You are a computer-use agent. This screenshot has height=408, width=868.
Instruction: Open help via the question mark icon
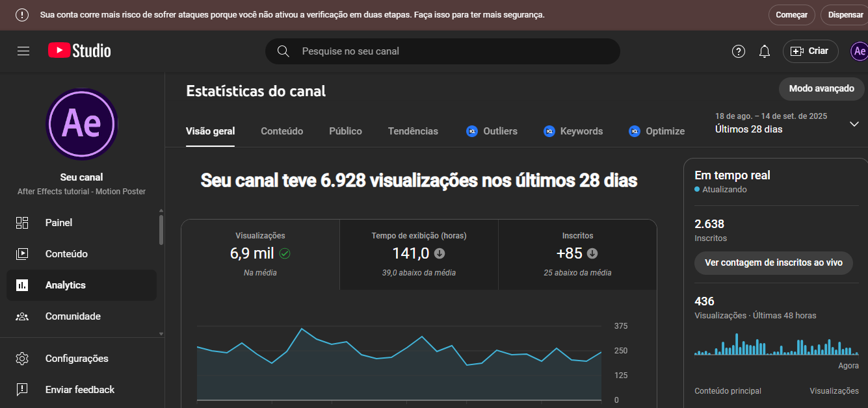[x=738, y=51]
